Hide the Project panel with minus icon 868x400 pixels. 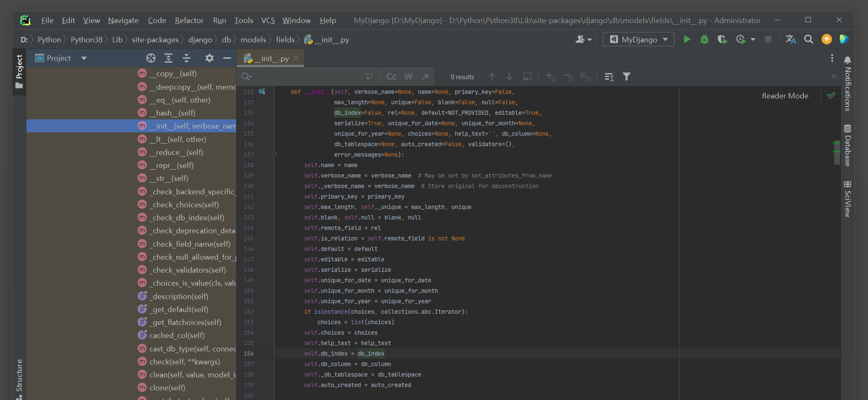227,58
